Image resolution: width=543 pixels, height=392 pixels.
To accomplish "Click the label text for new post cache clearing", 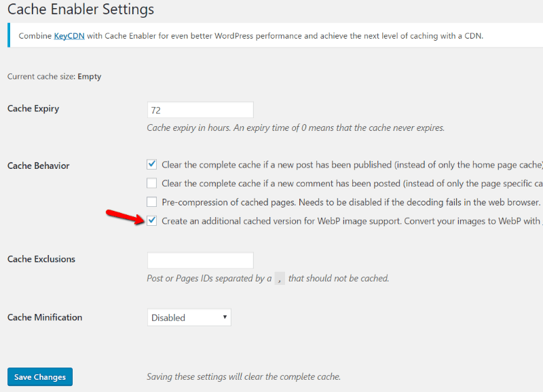I will [x=352, y=165].
